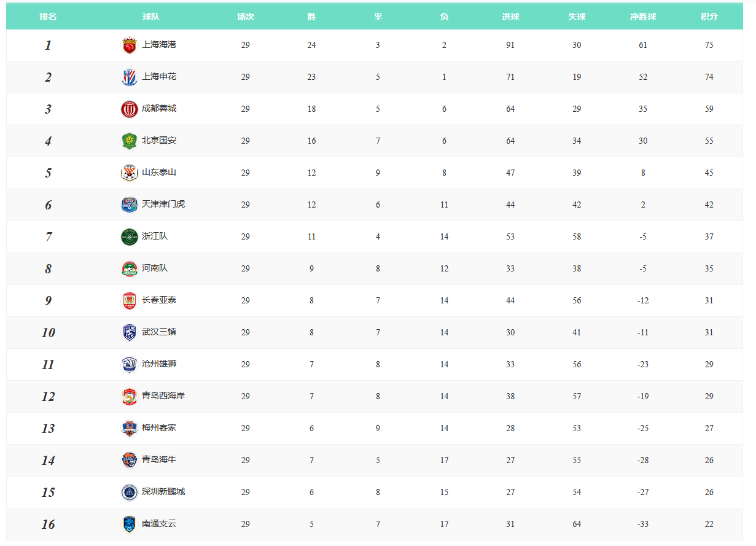Click the 上海海港 team logo
This screenshot has width=756, height=546.
[129, 45]
